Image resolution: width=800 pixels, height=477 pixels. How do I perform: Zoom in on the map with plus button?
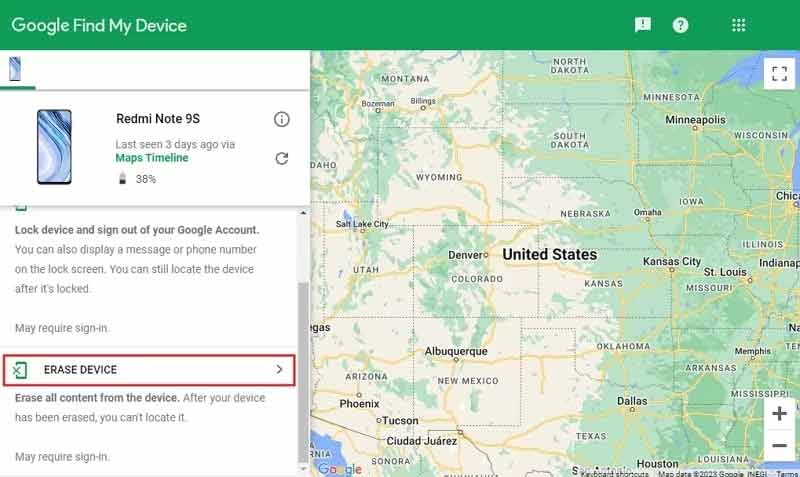pos(779,413)
